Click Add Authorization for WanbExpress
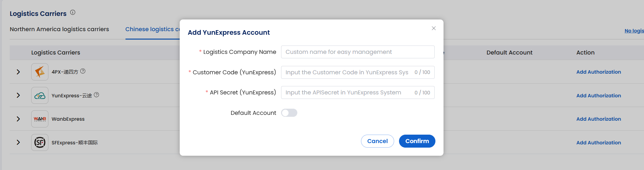 point(599,119)
